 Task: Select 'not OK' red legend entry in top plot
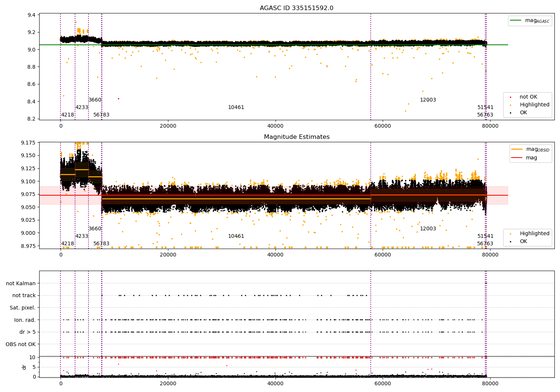tap(528, 97)
